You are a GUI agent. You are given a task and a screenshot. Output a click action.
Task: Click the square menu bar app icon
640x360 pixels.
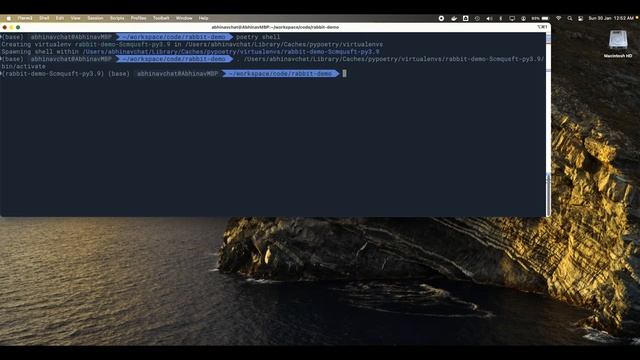465,18
